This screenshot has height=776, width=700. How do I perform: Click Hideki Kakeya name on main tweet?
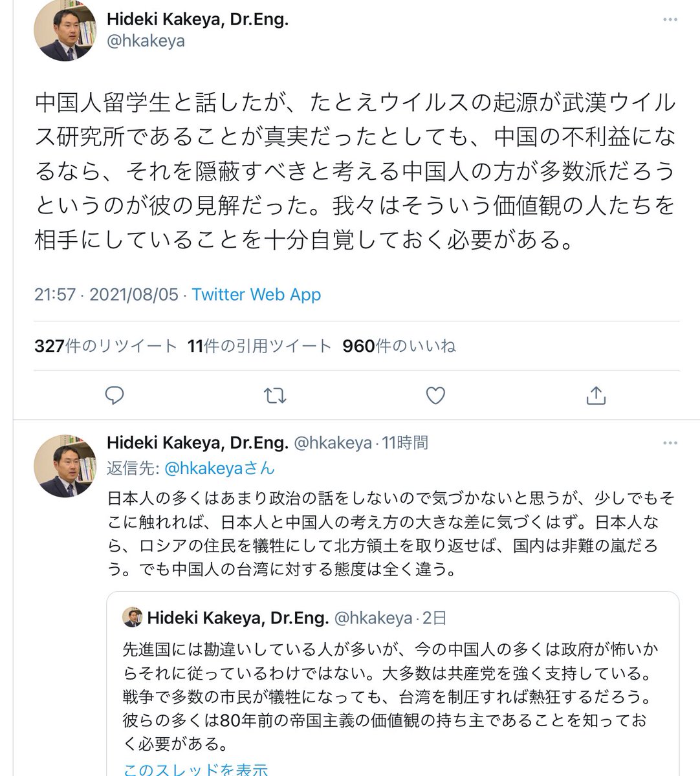tap(197, 19)
